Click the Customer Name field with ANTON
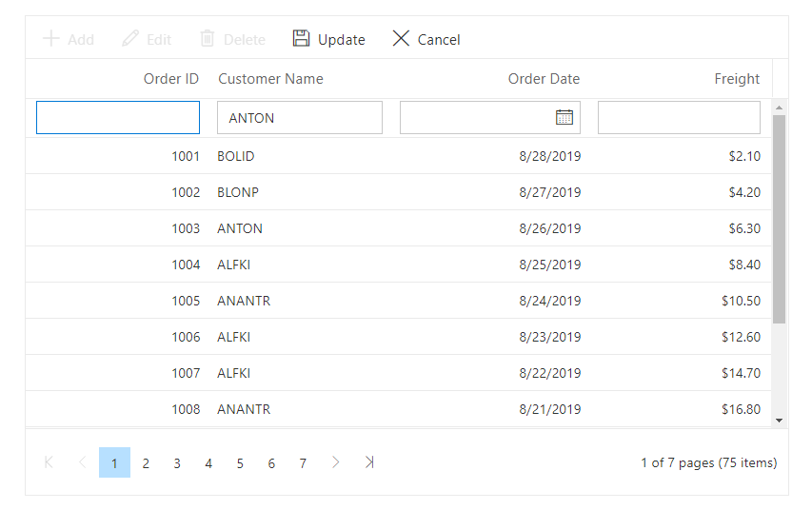Viewport: 812px width, 510px height. 300,118
